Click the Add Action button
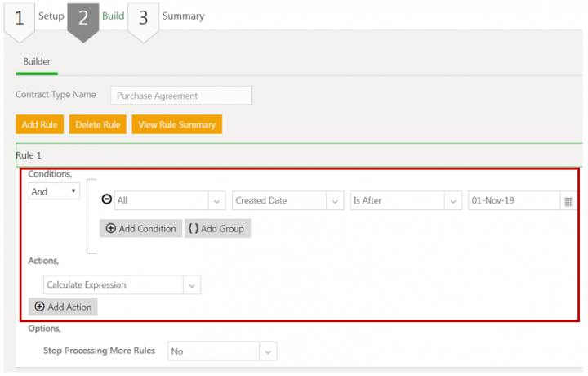This screenshot has width=588, height=376. click(x=63, y=307)
